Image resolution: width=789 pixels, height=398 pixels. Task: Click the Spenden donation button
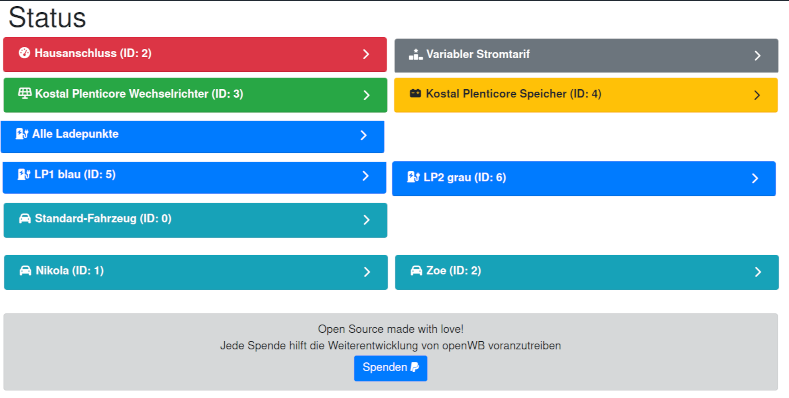[390, 368]
